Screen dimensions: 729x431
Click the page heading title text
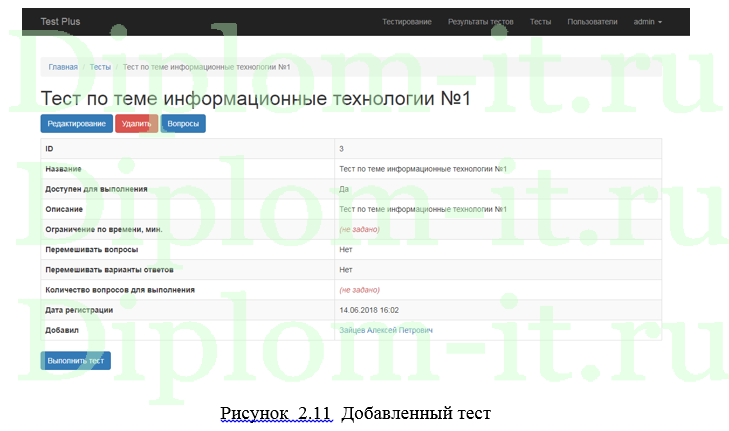tap(255, 97)
